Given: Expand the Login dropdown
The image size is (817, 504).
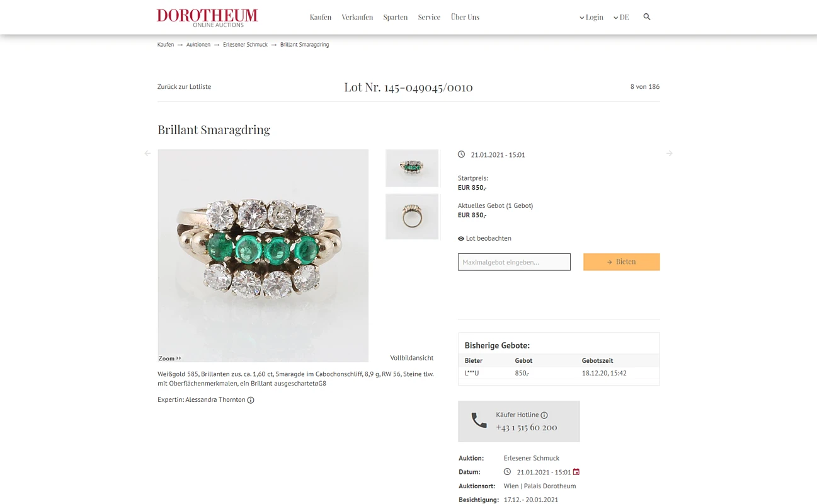Looking at the screenshot, I should tap(591, 18).
